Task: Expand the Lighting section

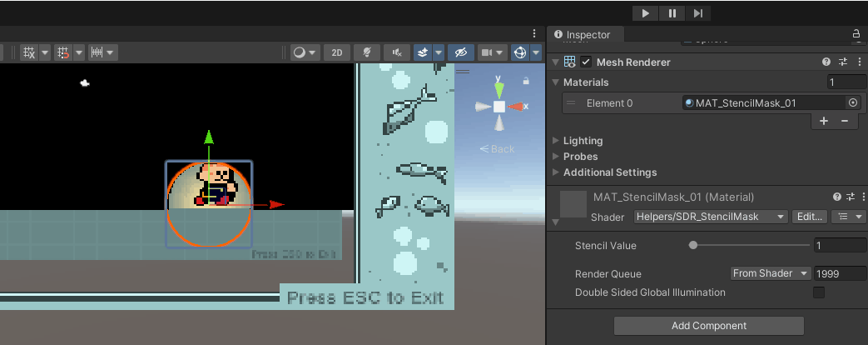Action: pyautogui.click(x=556, y=140)
